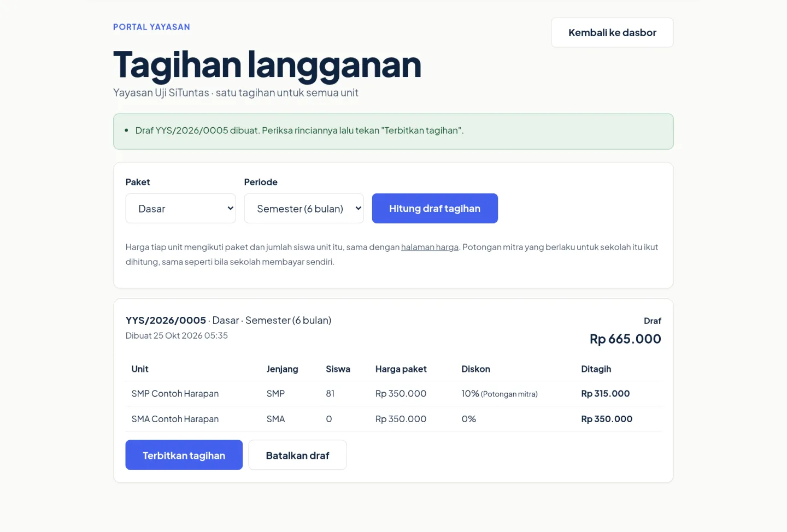Screen dimensions: 787x532
Task: Follow the halaman harga link
Action: 430,247
